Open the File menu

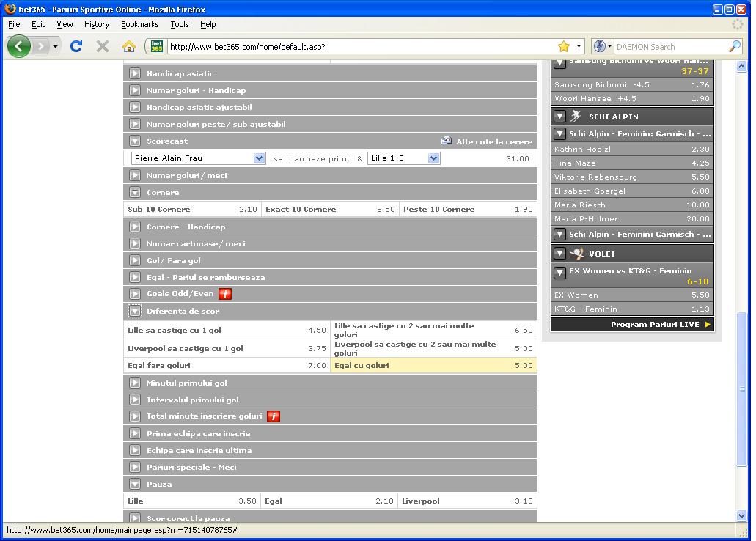(x=14, y=24)
